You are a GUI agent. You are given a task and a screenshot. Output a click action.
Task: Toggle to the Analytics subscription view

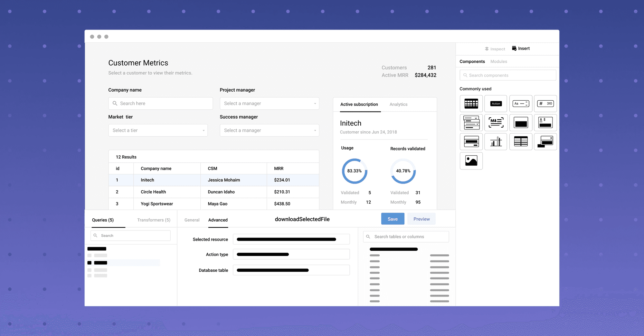click(x=398, y=104)
